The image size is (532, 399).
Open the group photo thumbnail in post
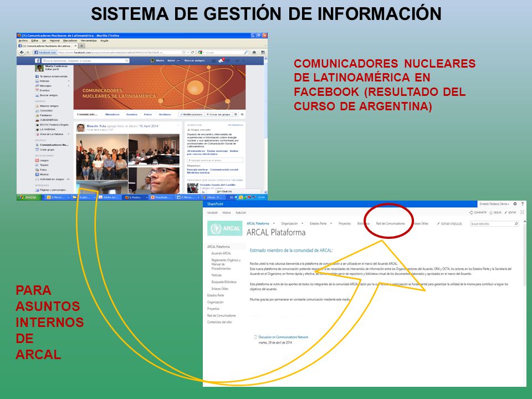coord(102,157)
